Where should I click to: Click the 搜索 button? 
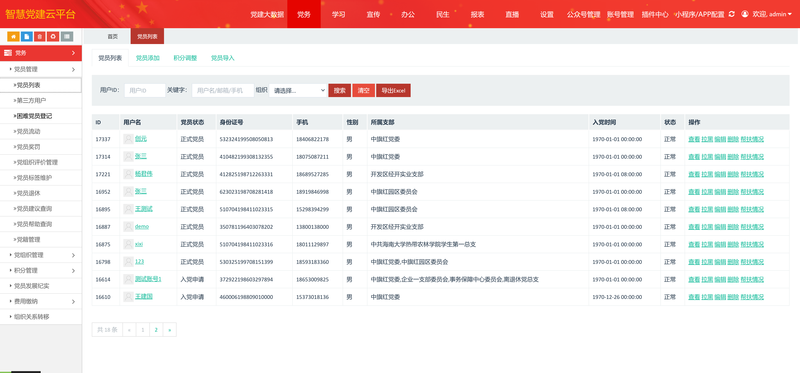tap(339, 90)
